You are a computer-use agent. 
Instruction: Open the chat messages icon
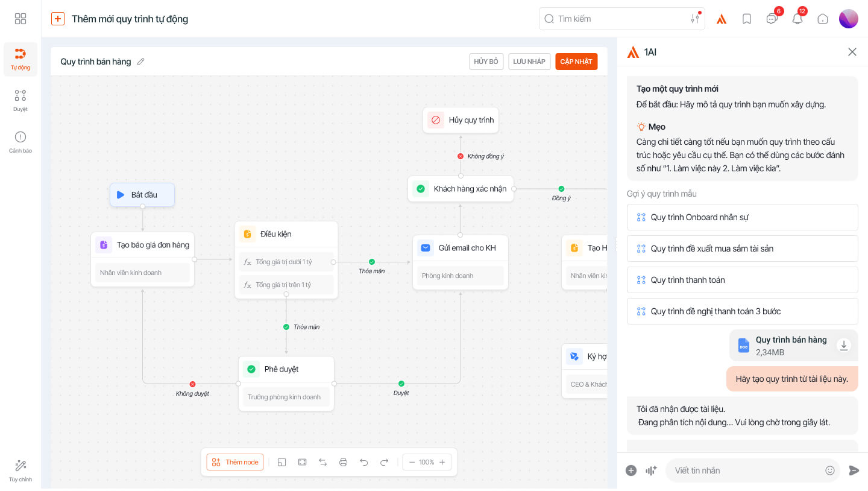pos(772,19)
